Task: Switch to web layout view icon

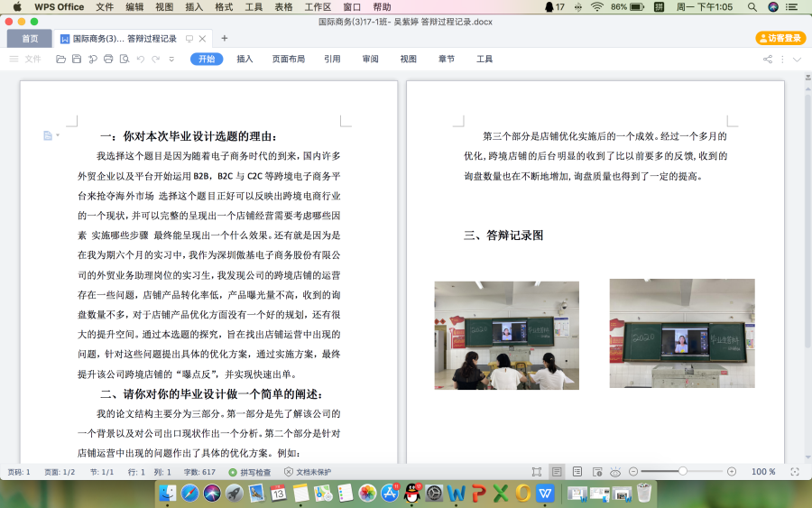Action: (x=597, y=472)
